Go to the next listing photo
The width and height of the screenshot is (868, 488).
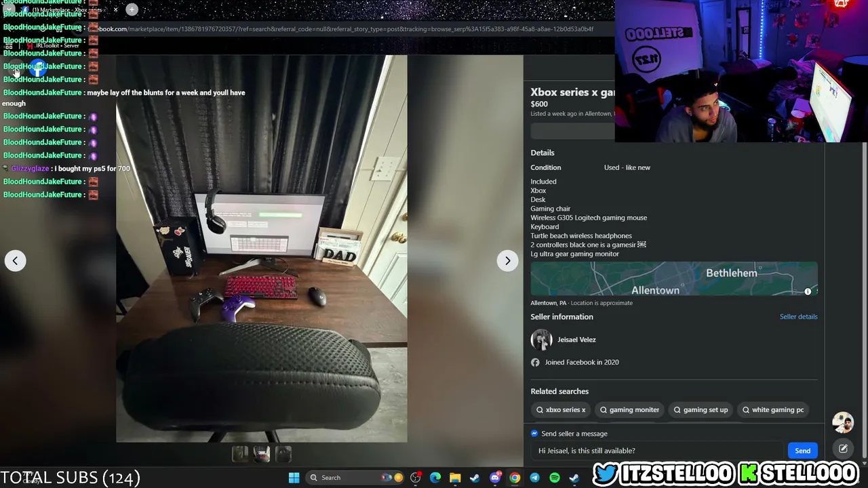coord(507,261)
